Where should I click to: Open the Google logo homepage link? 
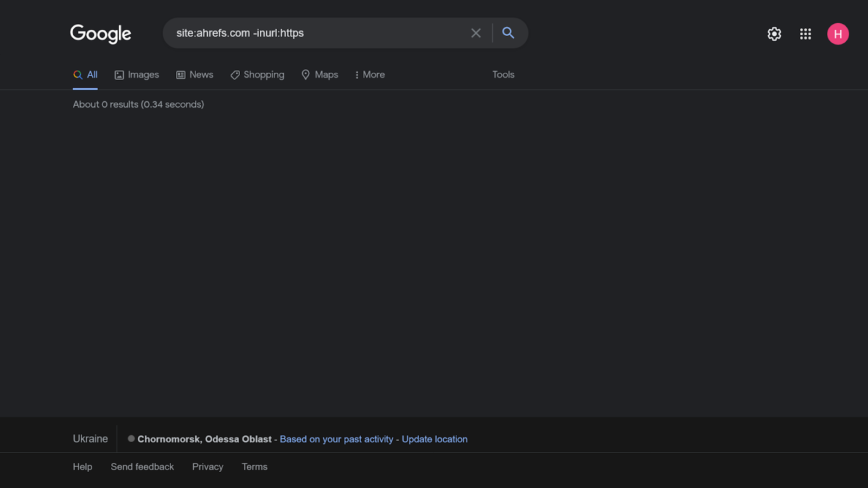click(x=101, y=34)
